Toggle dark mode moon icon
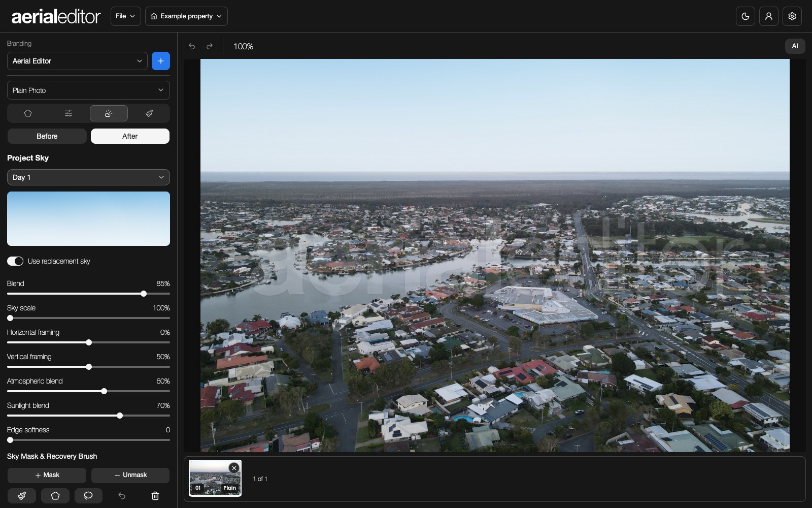Screen dimensions: 812x508 coord(745,16)
